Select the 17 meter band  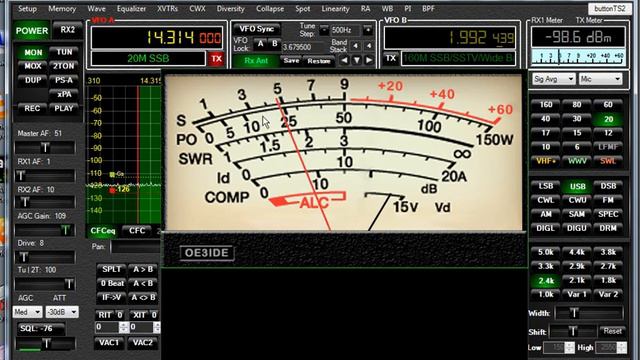(546, 133)
